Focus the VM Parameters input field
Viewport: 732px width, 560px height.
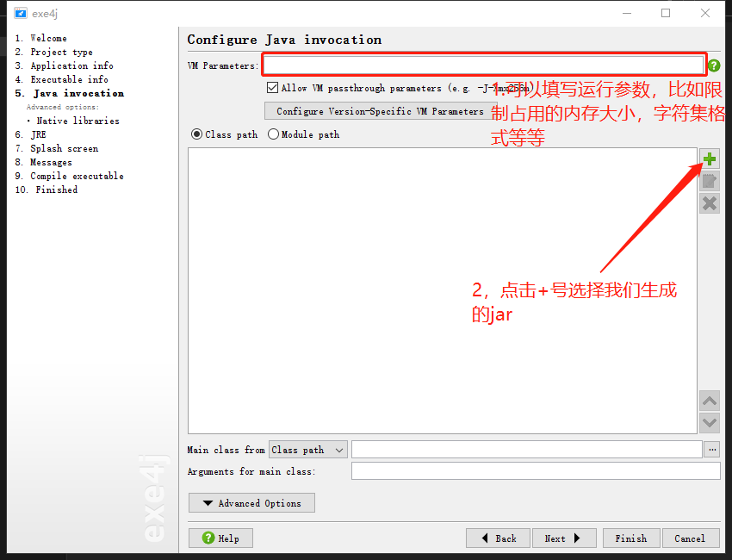(x=484, y=65)
